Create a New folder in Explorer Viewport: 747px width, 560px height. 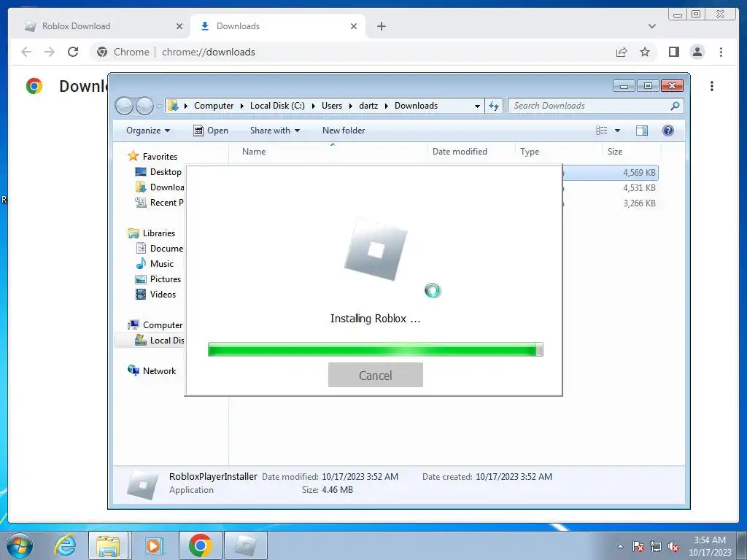tap(344, 131)
